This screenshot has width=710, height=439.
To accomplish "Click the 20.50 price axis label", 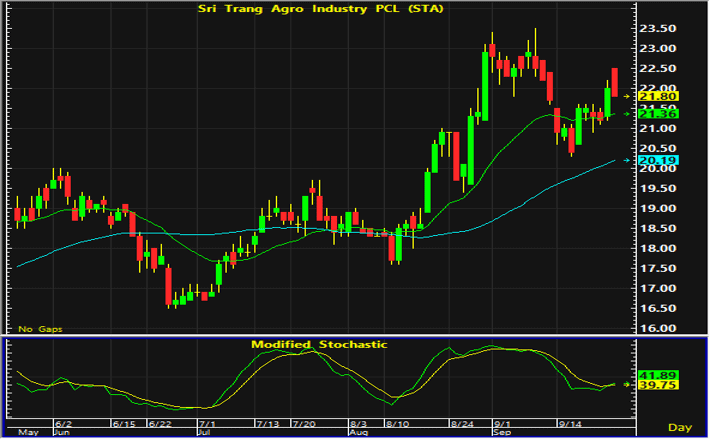I will (657, 148).
